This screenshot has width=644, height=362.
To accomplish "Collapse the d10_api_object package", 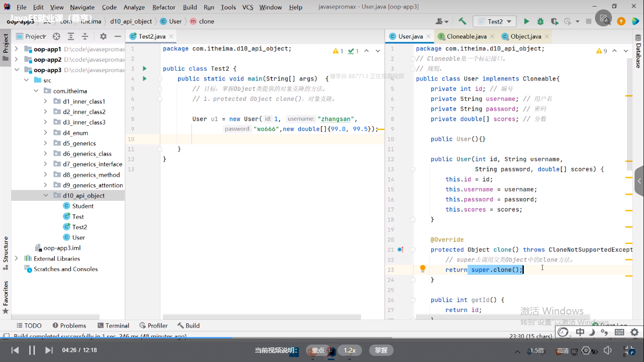I will pos(46,196).
